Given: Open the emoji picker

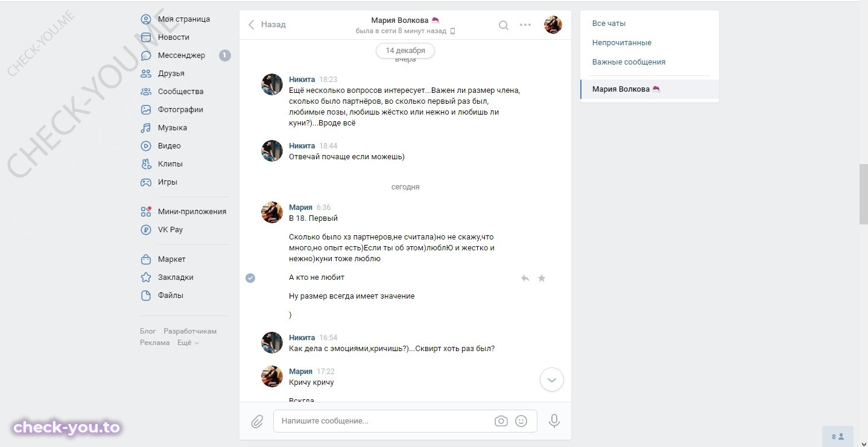Looking at the screenshot, I should coord(521,421).
